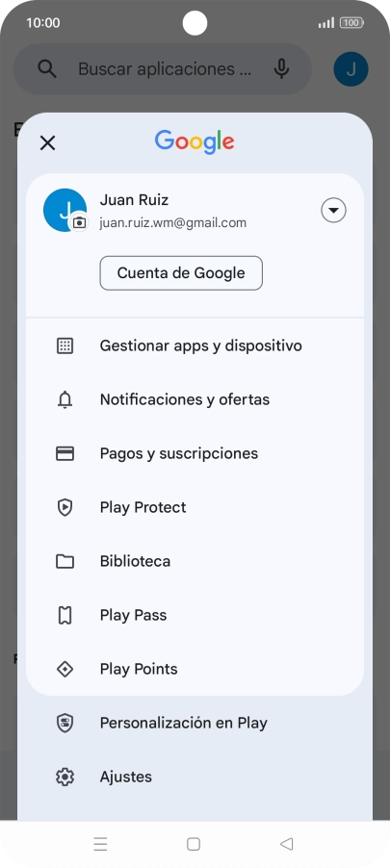Select the juan.ruiz.wm@gmail.com email text

[x=172, y=223]
